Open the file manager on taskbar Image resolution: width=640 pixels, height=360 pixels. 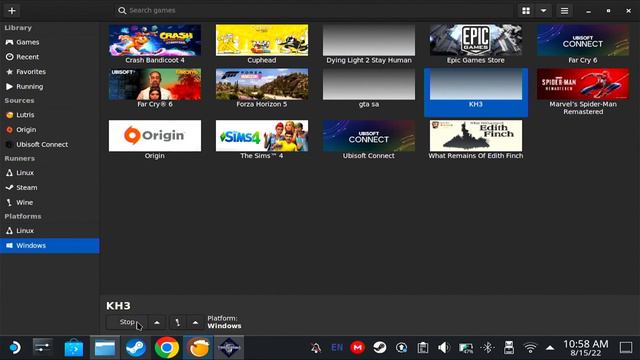(x=105, y=348)
